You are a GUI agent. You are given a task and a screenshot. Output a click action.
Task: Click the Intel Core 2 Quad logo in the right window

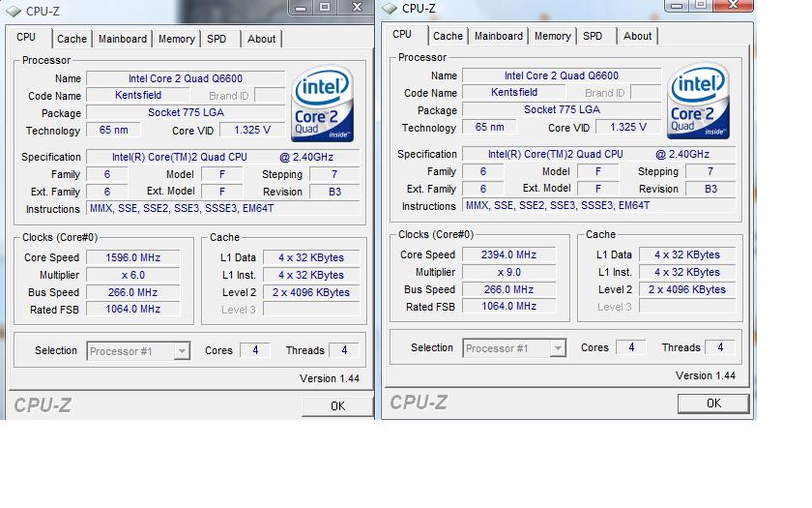(698, 102)
